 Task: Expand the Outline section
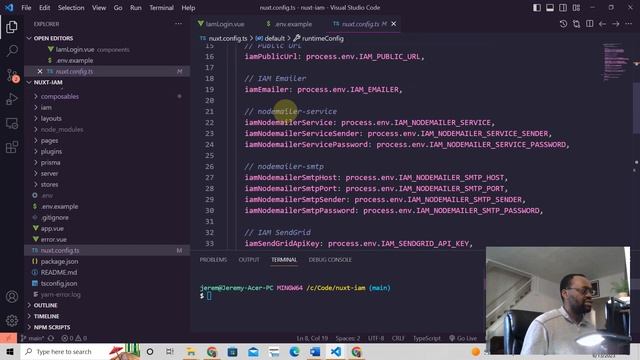45,305
